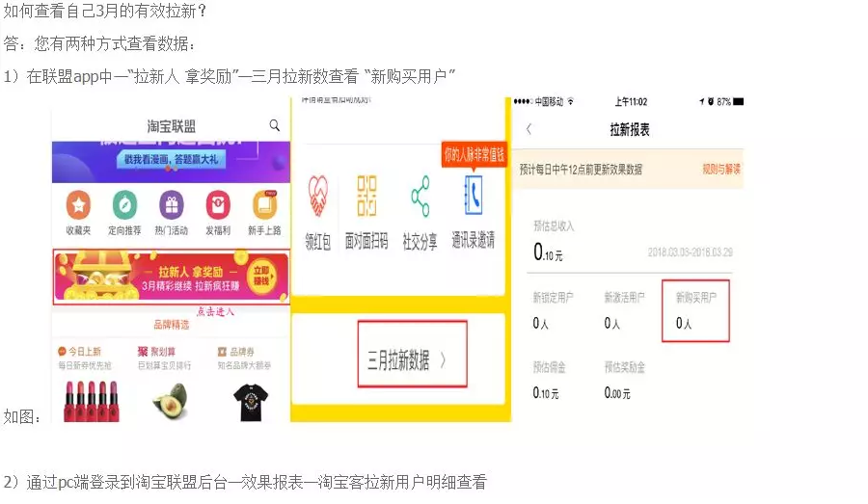Open the 热门活动 gift icon

(x=172, y=205)
